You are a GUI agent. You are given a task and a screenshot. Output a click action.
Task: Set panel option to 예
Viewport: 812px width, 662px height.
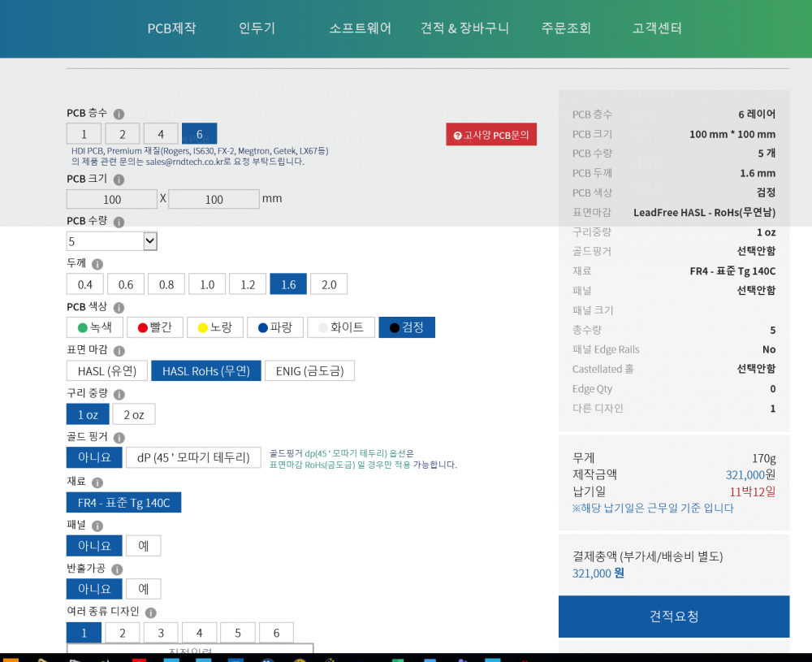tap(143, 546)
